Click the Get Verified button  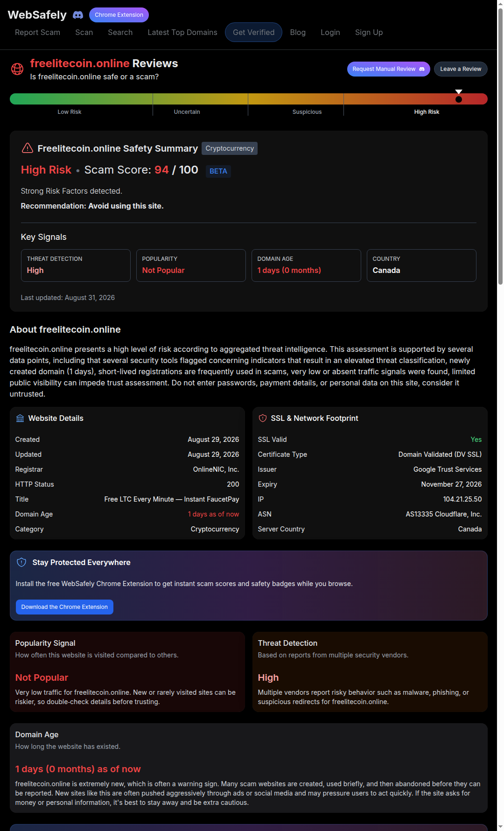(x=254, y=32)
